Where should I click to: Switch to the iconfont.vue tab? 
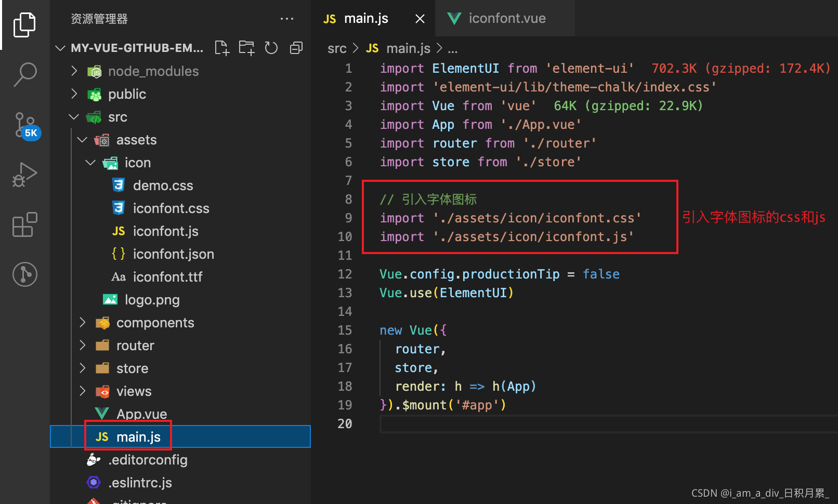coord(505,18)
